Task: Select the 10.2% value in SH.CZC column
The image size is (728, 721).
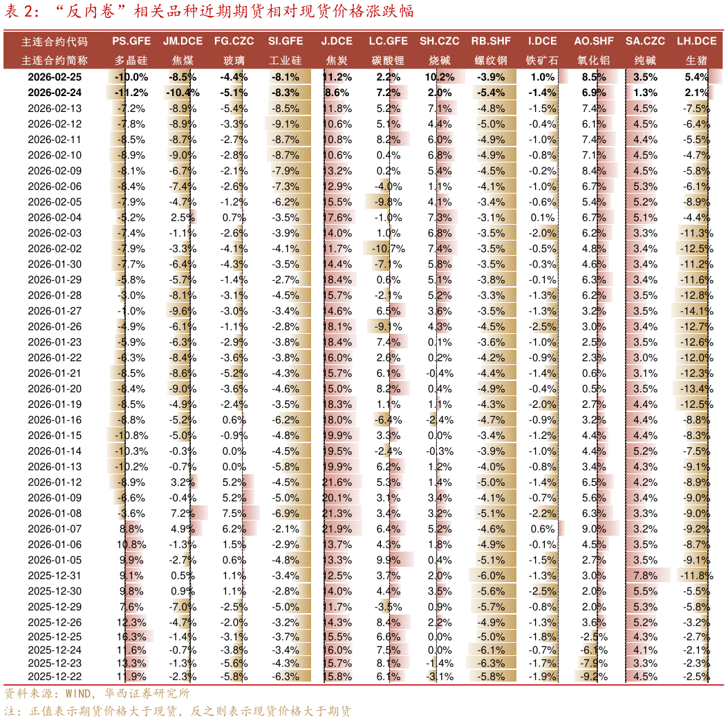Action: 440,77
